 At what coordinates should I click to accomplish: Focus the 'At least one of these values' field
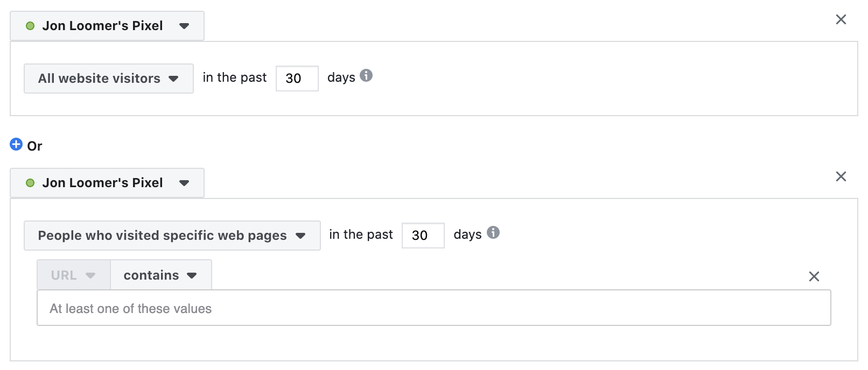tap(434, 308)
